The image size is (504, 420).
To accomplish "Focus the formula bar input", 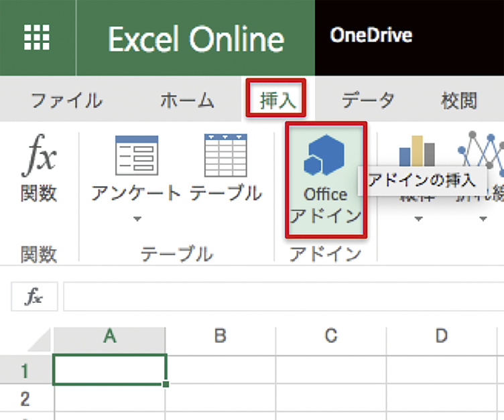I will 283,296.
